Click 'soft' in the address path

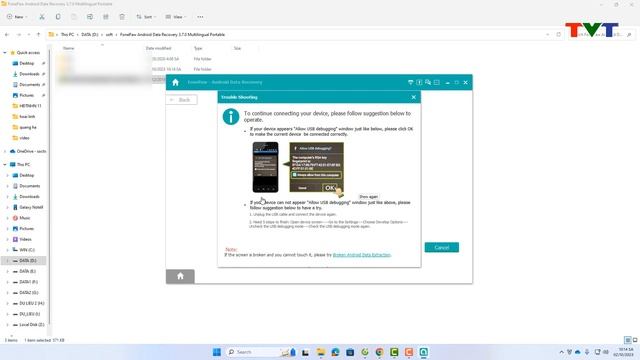point(109,35)
